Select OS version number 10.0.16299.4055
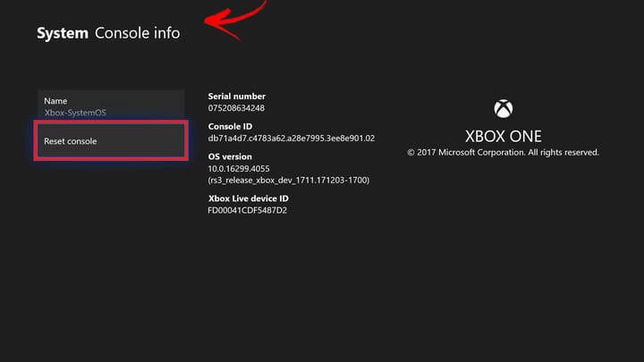This screenshot has height=362, width=644. coord(239,169)
